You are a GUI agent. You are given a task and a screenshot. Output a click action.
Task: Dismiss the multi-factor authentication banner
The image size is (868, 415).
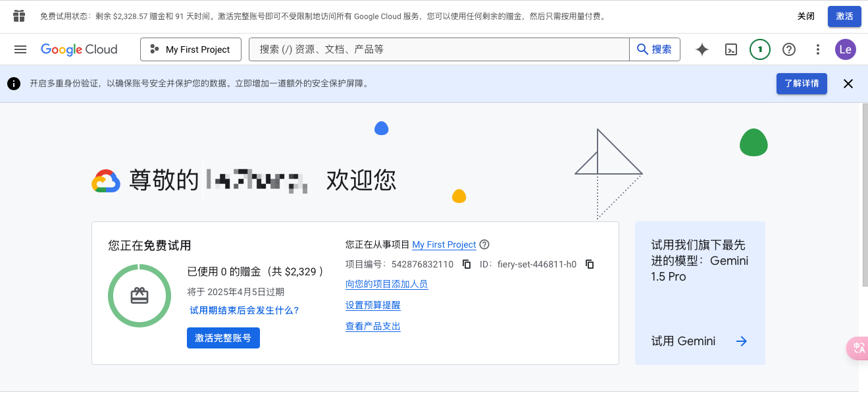click(848, 84)
